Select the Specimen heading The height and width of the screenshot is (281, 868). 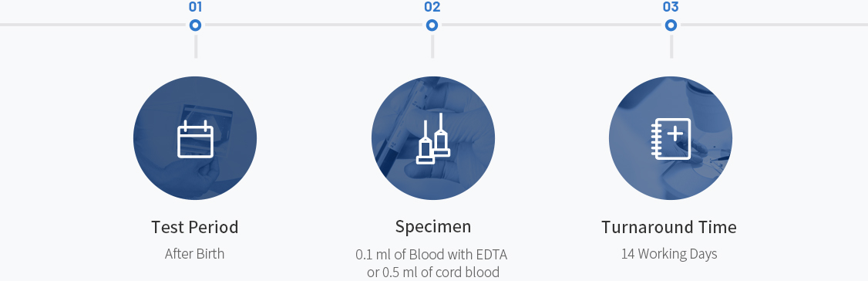[x=433, y=227]
